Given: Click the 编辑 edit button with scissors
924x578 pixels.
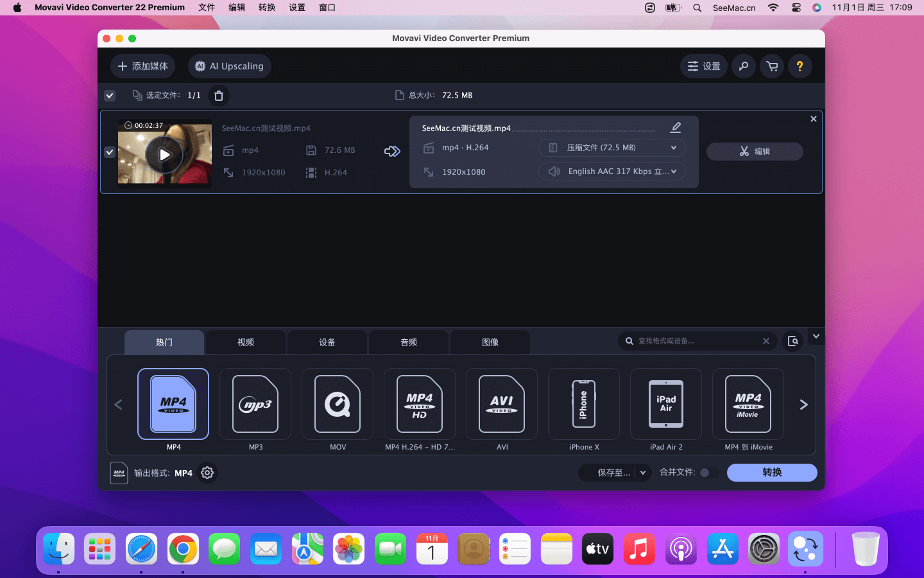Looking at the screenshot, I should (x=755, y=152).
